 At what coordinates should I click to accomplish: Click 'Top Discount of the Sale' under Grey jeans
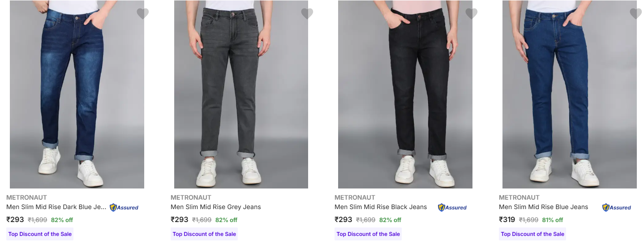(x=204, y=234)
